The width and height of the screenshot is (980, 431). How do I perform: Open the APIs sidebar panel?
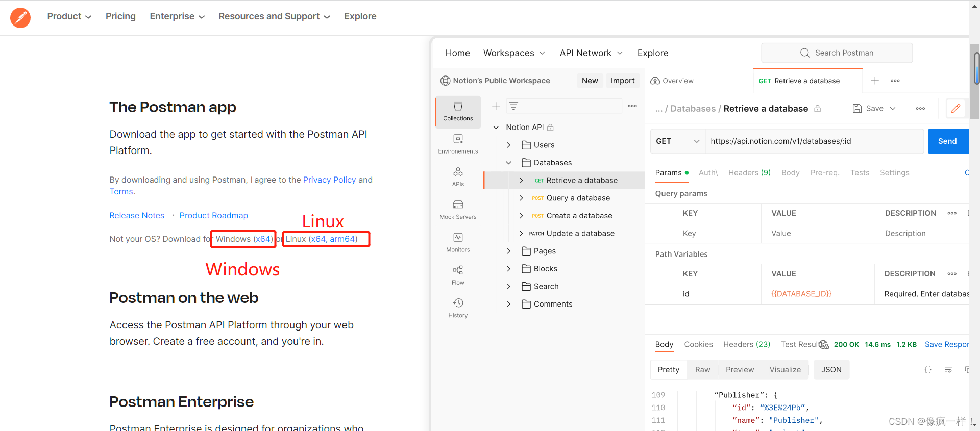pyautogui.click(x=458, y=177)
